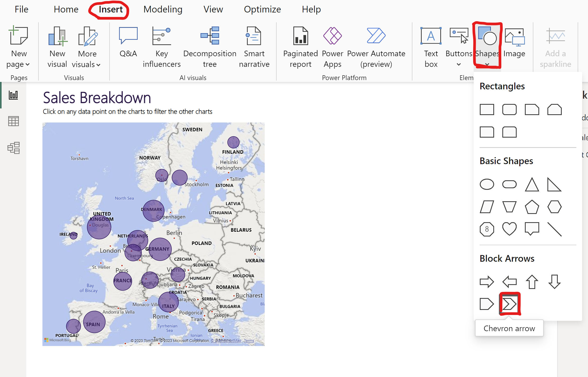The width and height of the screenshot is (588, 377).
Task: Choose the isosceles triangle shape
Action: click(532, 185)
